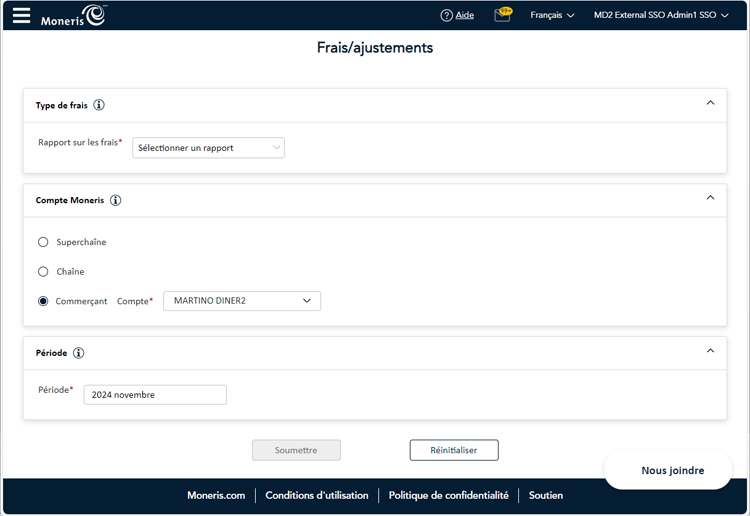Open the Politique de confidentialité link
The image size is (750, 516).
tap(448, 495)
